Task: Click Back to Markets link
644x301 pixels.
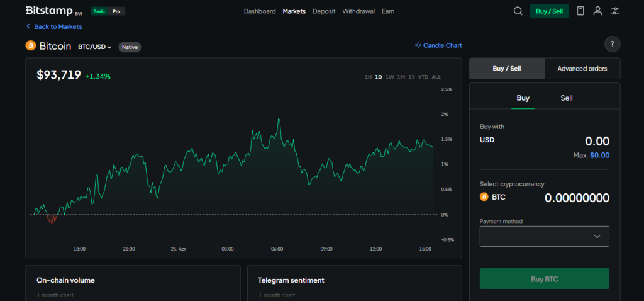Action: (x=54, y=26)
